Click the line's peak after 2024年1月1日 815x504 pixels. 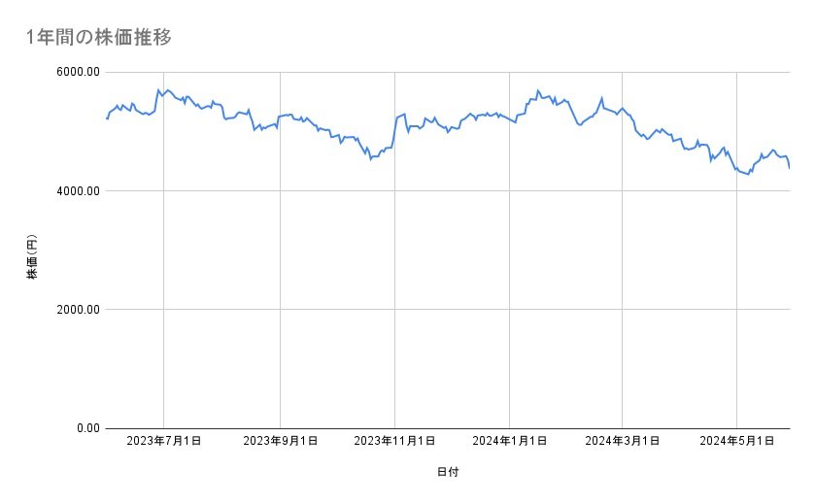(537, 90)
